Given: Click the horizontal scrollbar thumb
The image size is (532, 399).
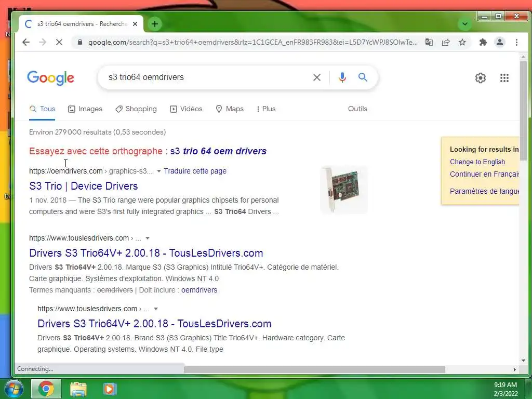Looking at the screenshot, I should pos(314,369).
